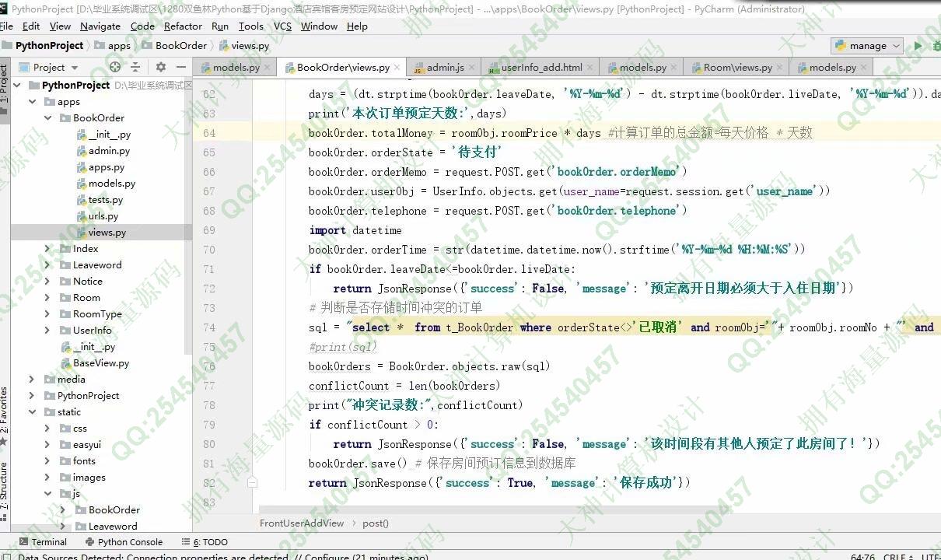Open the Window menu
Viewport: 941px width, 560px height.
click(319, 26)
